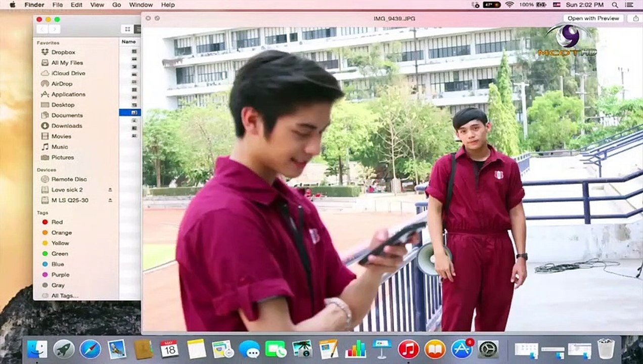Click the highlighted file row in Finder list
This screenshot has width=643, height=364.
[130, 112]
